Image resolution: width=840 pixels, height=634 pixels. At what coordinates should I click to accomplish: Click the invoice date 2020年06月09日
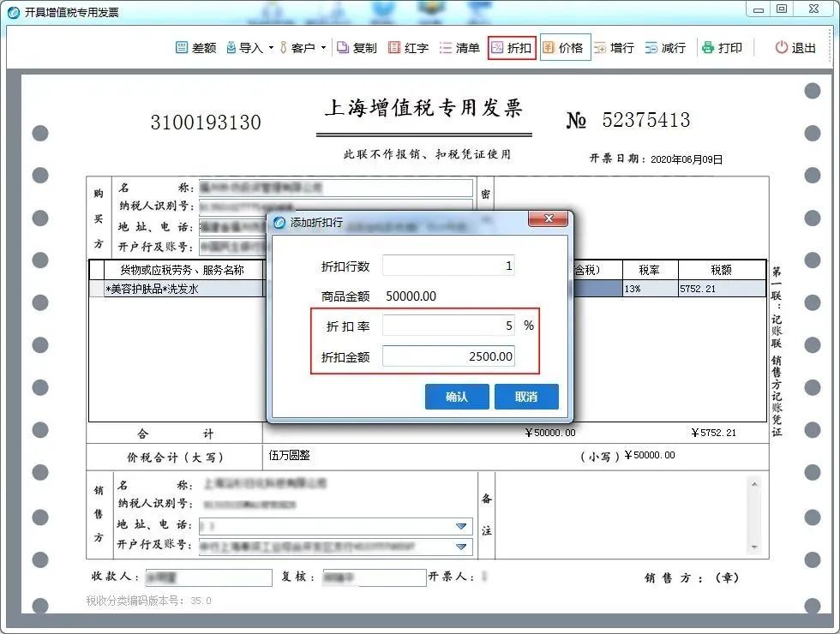(687, 159)
